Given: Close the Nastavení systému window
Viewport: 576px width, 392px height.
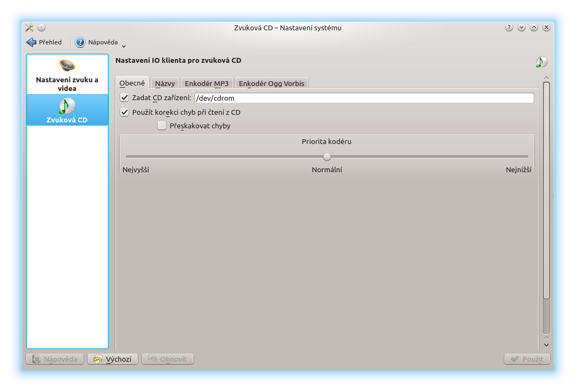Looking at the screenshot, I should (546, 28).
